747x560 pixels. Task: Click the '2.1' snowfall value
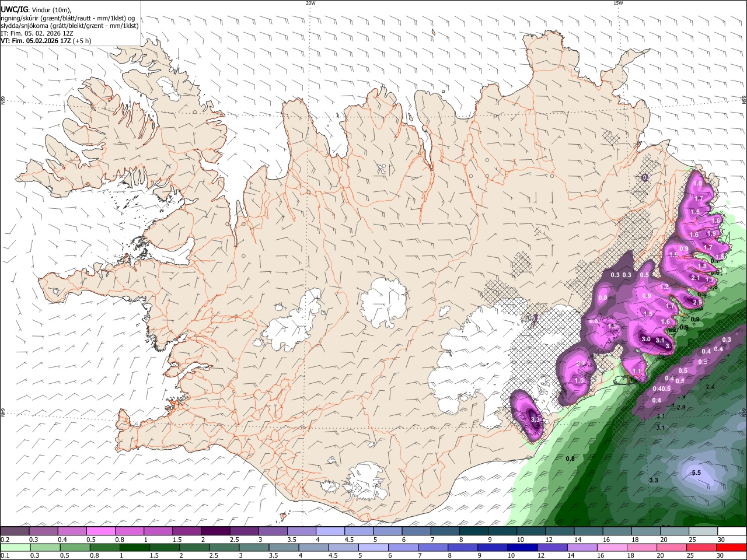696,278
